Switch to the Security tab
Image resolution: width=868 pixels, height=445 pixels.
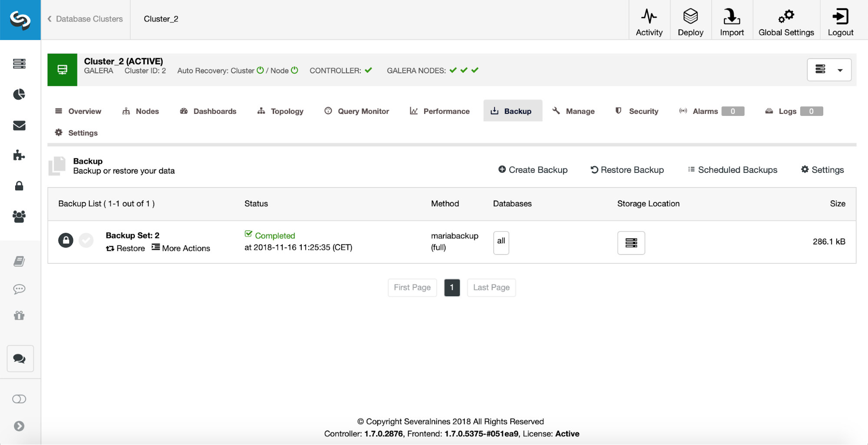pos(637,111)
